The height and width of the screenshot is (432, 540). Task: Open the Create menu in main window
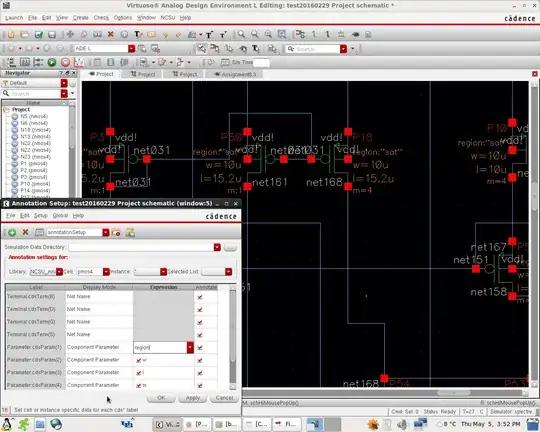(x=81, y=18)
